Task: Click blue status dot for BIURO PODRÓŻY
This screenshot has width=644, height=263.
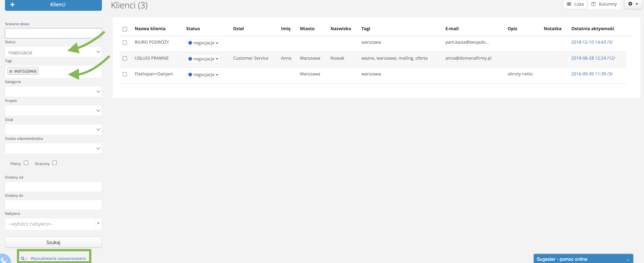Action: pyautogui.click(x=190, y=43)
